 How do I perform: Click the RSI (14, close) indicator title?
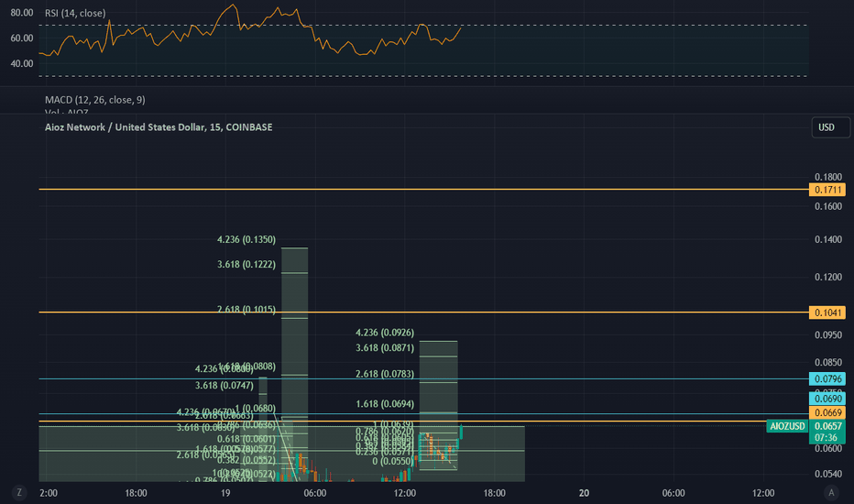[75, 13]
